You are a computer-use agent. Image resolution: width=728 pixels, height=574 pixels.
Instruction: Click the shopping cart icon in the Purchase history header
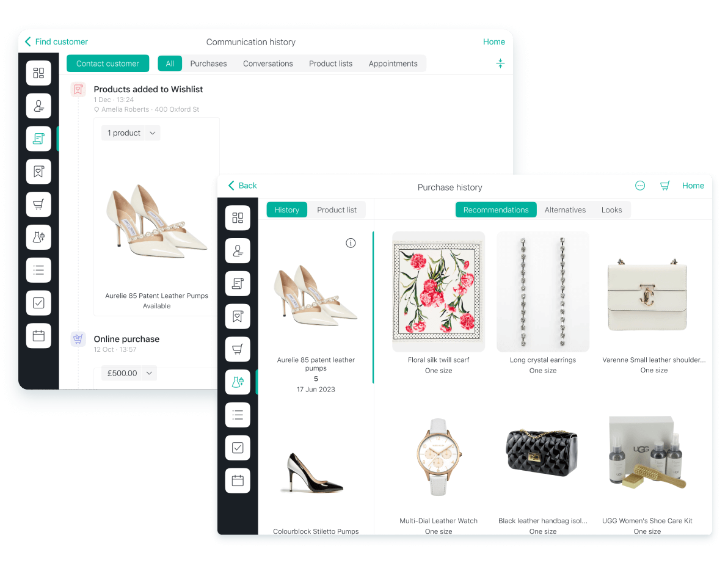pyautogui.click(x=665, y=186)
